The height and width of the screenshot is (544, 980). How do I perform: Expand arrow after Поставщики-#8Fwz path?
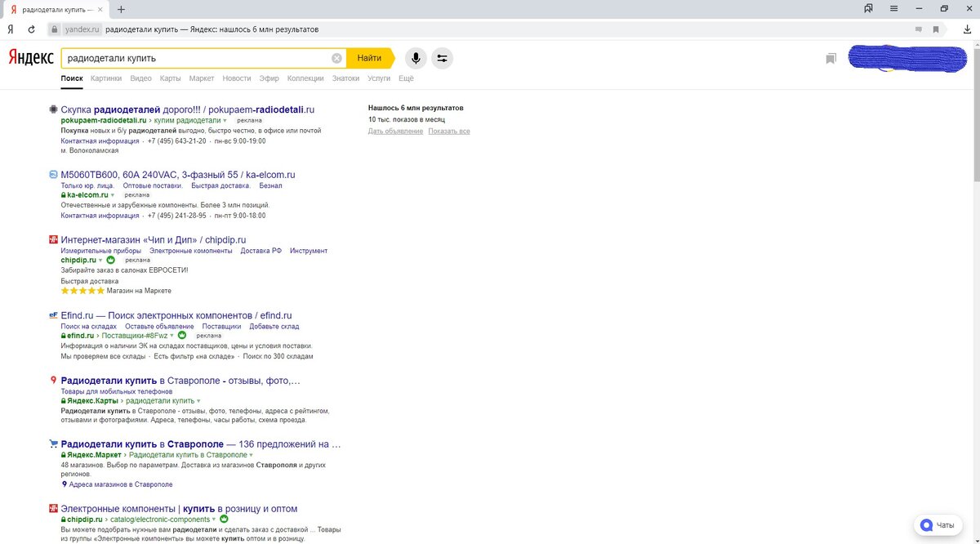tap(173, 336)
